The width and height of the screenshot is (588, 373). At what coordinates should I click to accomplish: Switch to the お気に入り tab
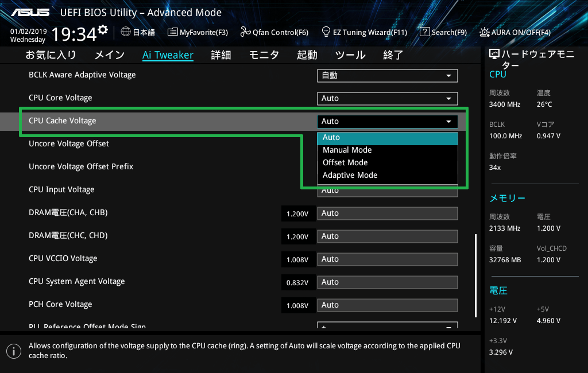pyautogui.click(x=51, y=55)
